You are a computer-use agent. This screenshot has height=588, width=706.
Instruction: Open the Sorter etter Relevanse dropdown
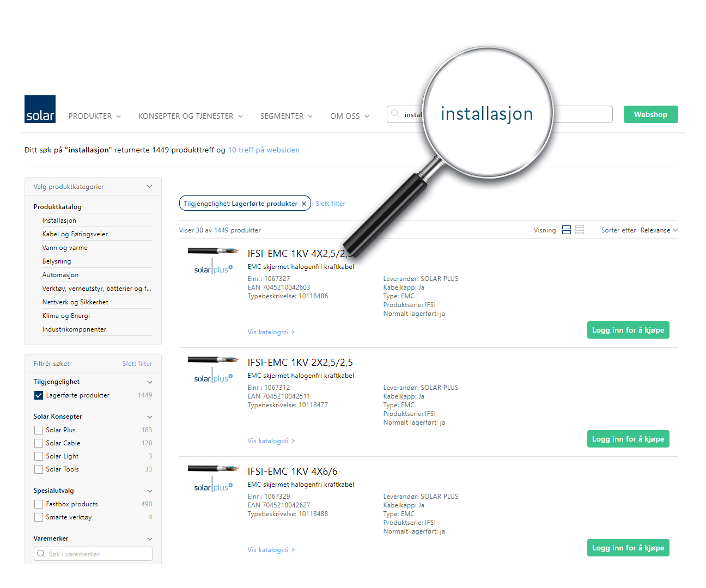click(659, 230)
